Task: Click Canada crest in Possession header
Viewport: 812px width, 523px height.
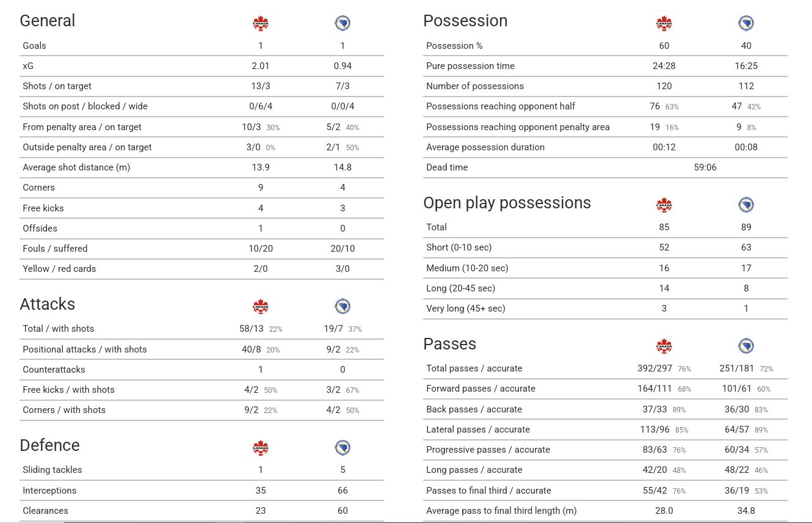Action: tap(664, 23)
